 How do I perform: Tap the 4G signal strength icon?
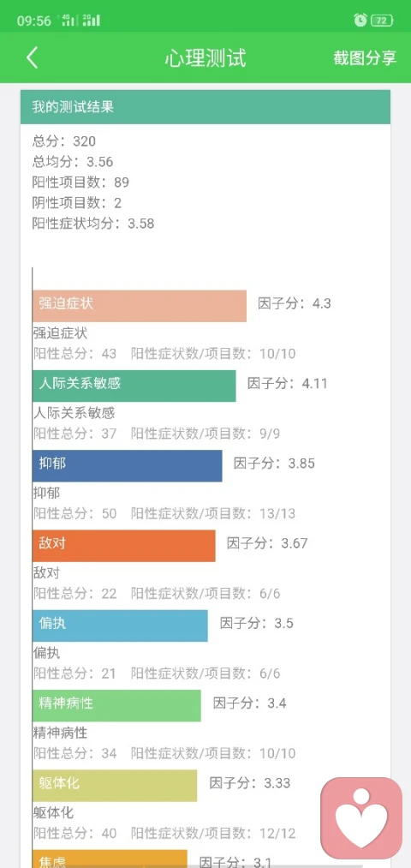[x=68, y=21]
